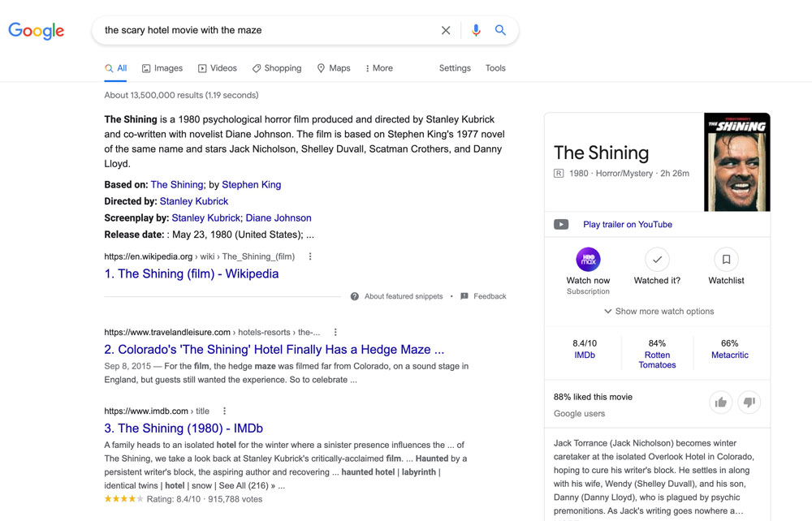This screenshot has height=521, width=812.
Task: Click The Shining movie poster thumbnail
Action: [737, 162]
